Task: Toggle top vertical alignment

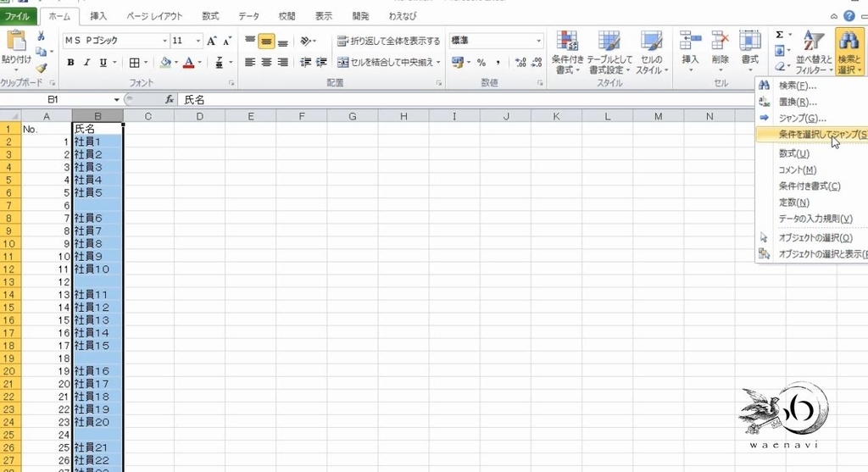Action: [250, 41]
